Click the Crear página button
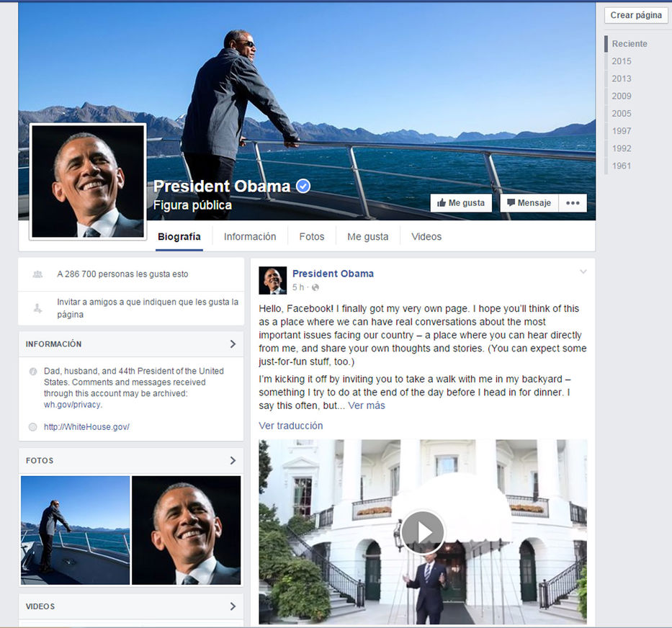Image resolution: width=672 pixels, height=628 pixels. (636, 15)
